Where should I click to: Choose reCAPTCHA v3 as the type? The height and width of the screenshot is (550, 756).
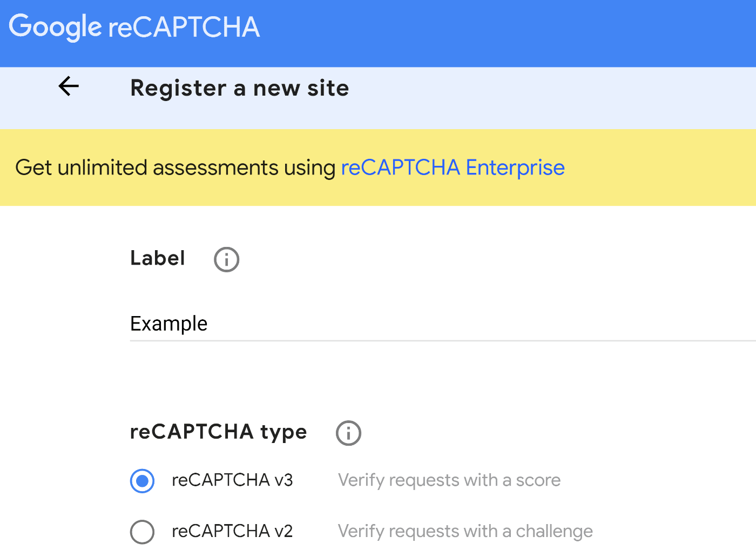pos(142,481)
